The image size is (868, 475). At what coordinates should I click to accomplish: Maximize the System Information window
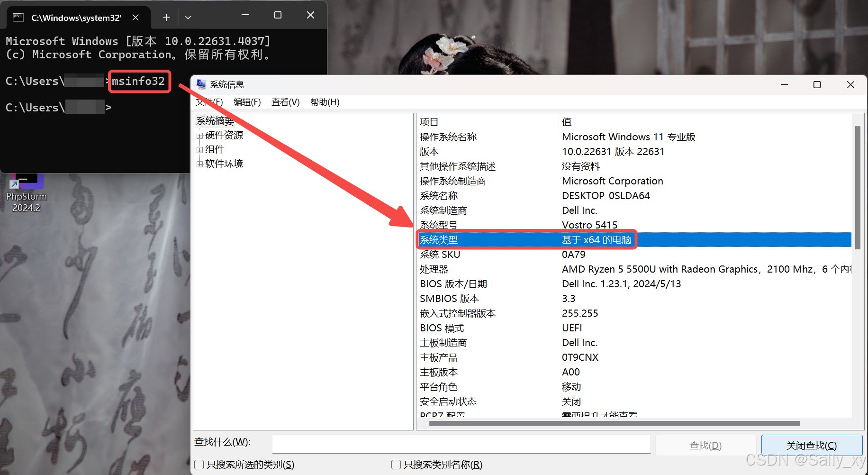817,84
